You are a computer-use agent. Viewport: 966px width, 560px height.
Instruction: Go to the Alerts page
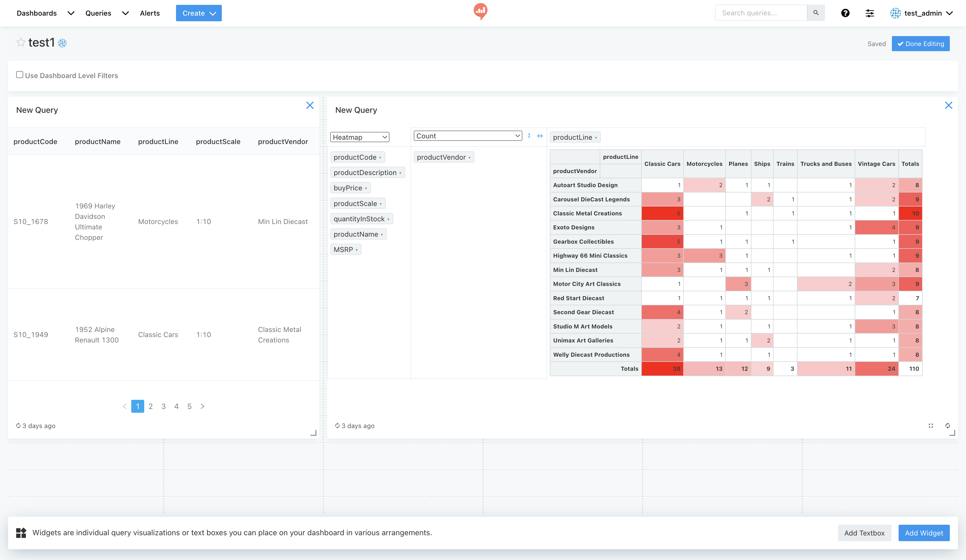tap(150, 13)
